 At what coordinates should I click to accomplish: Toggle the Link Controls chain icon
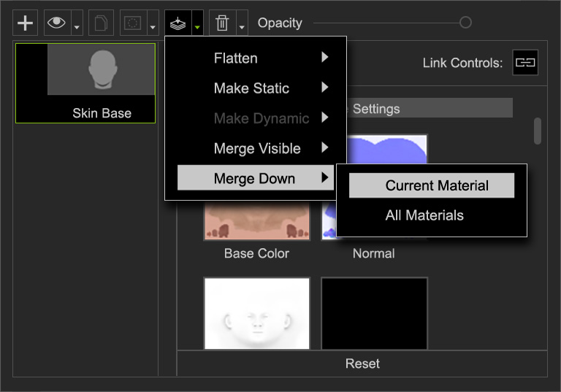(x=524, y=63)
